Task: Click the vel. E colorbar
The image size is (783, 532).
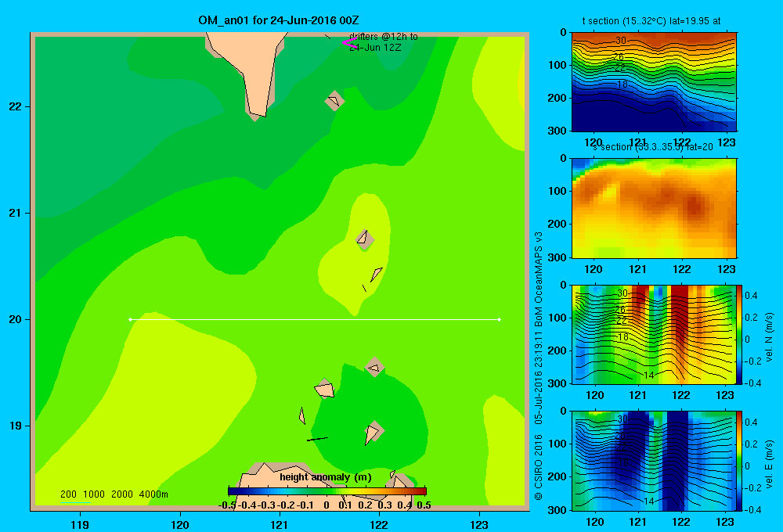Action: (740, 461)
